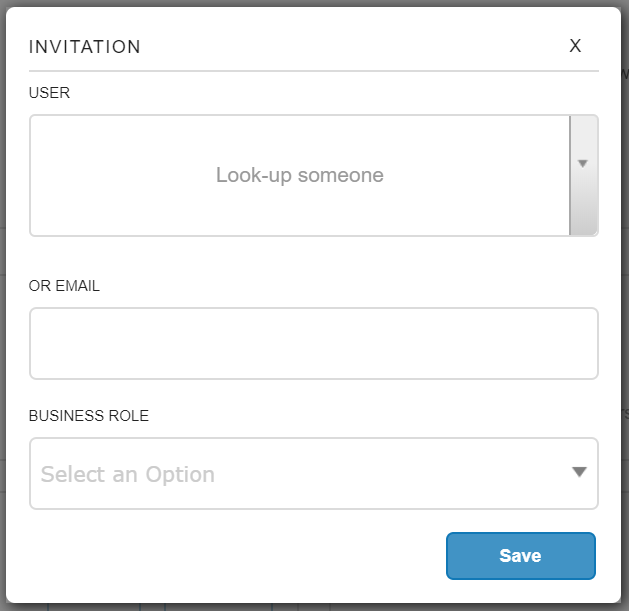Click the small arrow beside the User lookup
This screenshot has width=629, height=611.
click(583, 163)
